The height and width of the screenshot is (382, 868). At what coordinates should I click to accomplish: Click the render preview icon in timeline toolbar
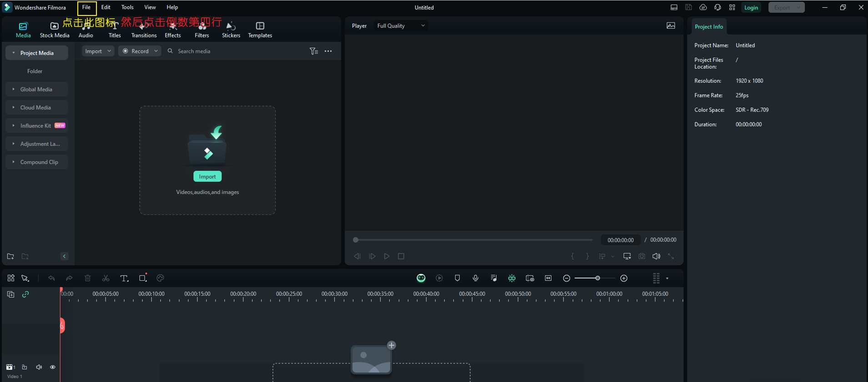(x=439, y=278)
